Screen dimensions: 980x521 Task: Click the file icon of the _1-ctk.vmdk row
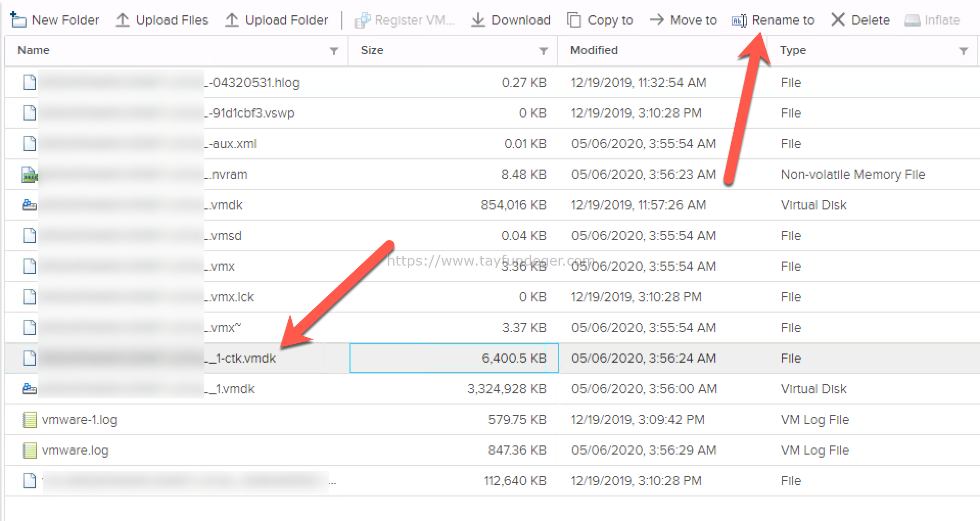tap(30, 358)
